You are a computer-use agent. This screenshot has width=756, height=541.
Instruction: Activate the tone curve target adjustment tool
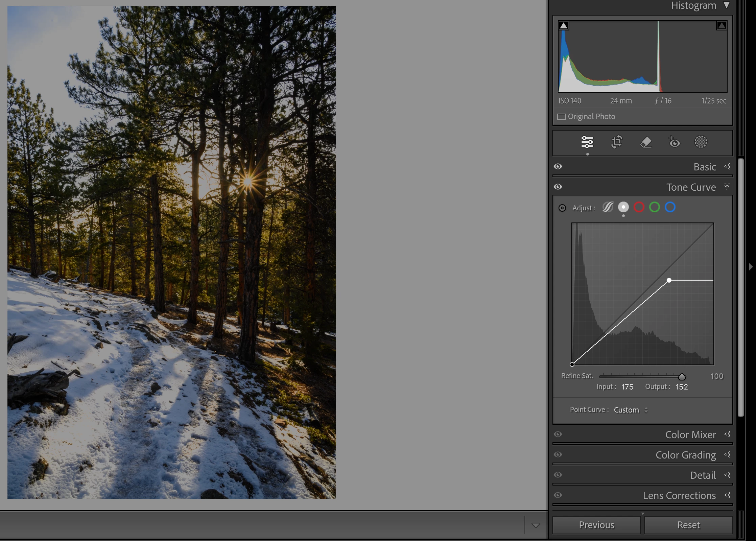point(562,208)
